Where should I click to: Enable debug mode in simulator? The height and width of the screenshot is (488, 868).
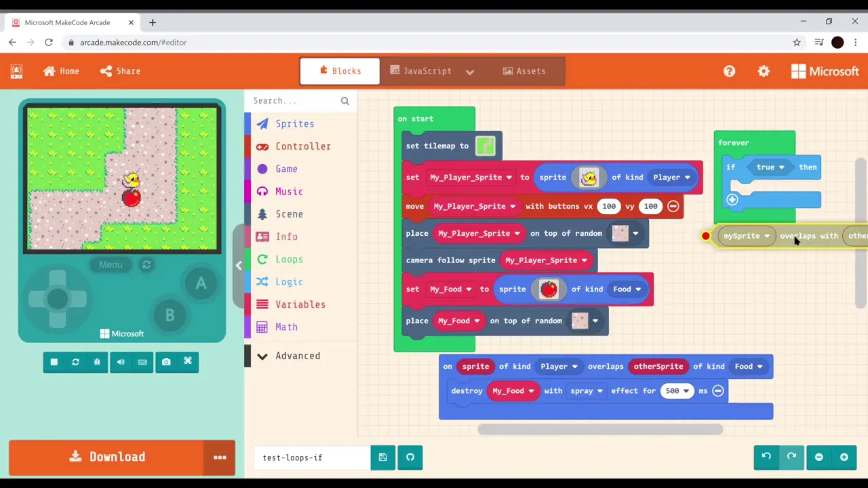pyautogui.click(x=97, y=362)
